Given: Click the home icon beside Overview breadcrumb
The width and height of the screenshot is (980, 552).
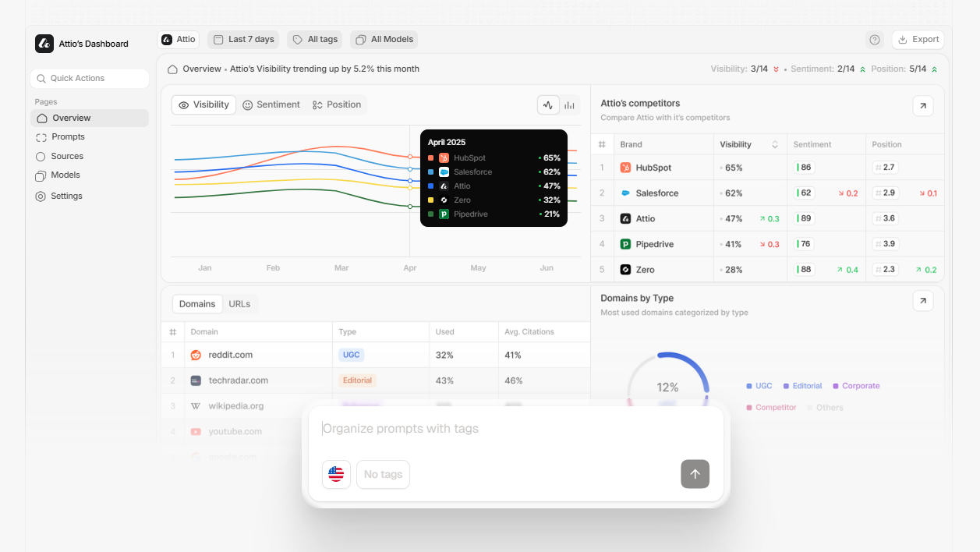Looking at the screenshot, I should pyautogui.click(x=172, y=69).
